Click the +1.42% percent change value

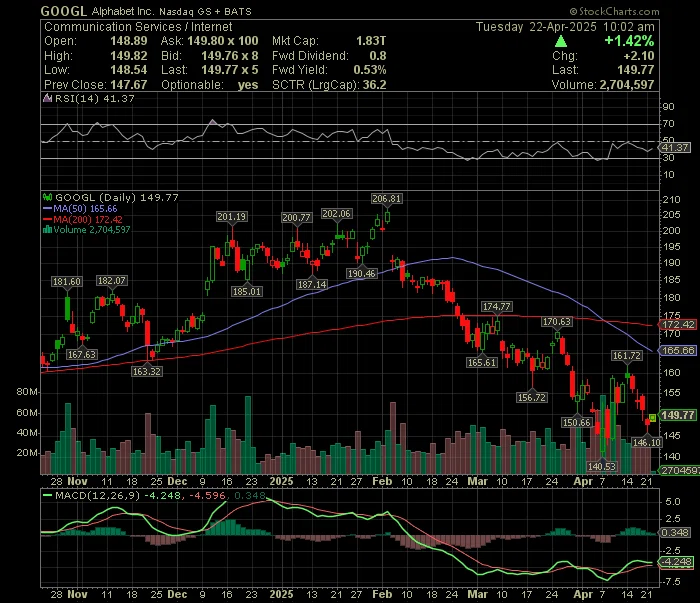629,41
